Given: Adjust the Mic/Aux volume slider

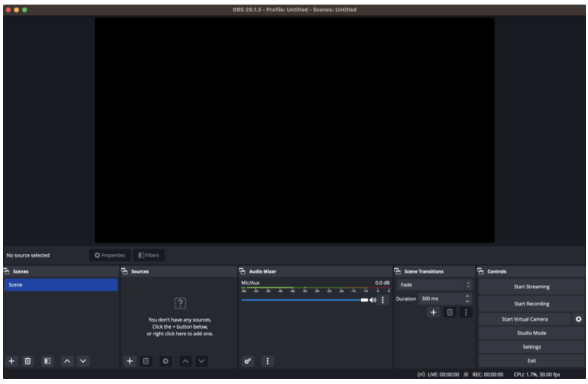Looking at the screenshot, I should click(x=305, y=299).
